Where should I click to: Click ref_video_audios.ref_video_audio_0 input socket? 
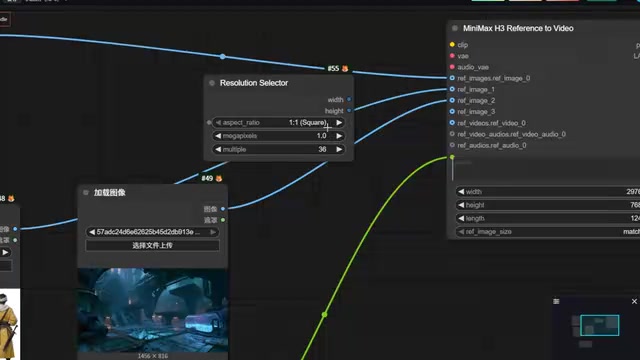click(x=452, y=134)
